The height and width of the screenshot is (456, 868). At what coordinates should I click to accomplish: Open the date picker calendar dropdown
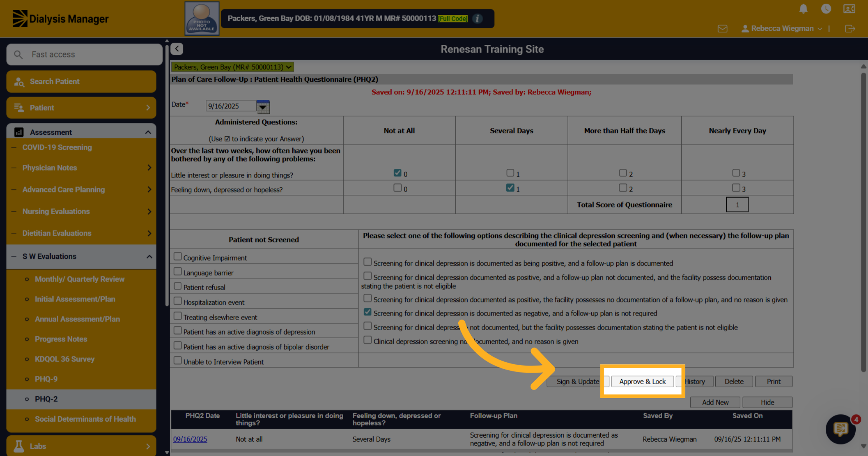(x=263, y=106)
